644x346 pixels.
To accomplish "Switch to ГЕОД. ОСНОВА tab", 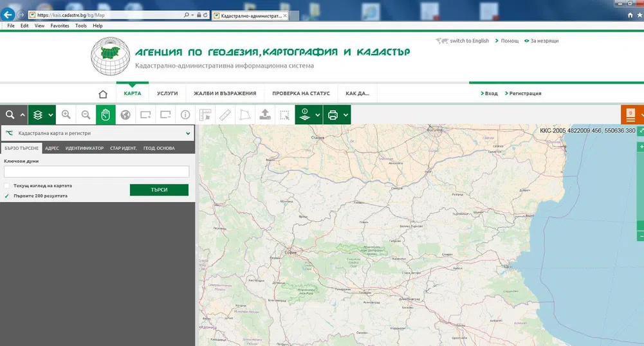I will click(159, 148).
